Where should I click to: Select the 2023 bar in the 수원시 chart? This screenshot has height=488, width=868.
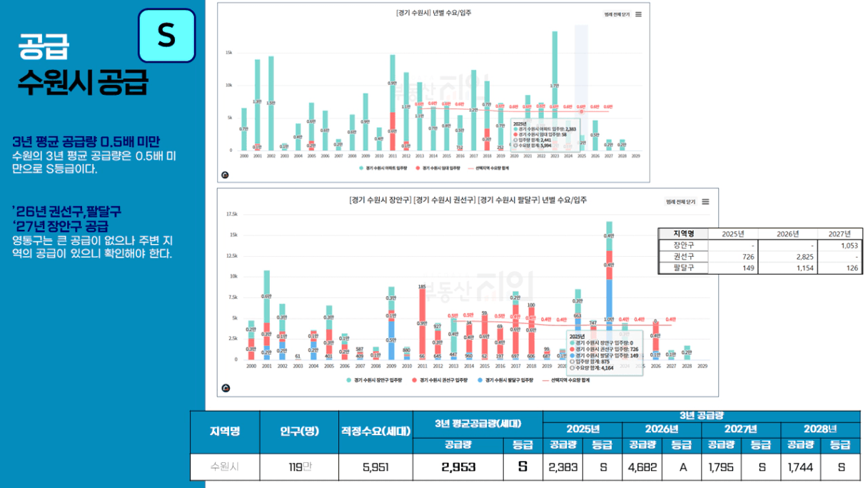555,91
